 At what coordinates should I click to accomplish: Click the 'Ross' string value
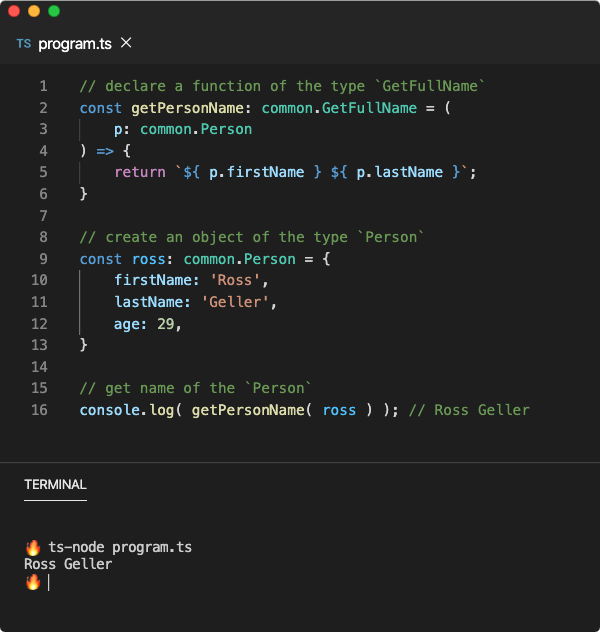(235, 280)
